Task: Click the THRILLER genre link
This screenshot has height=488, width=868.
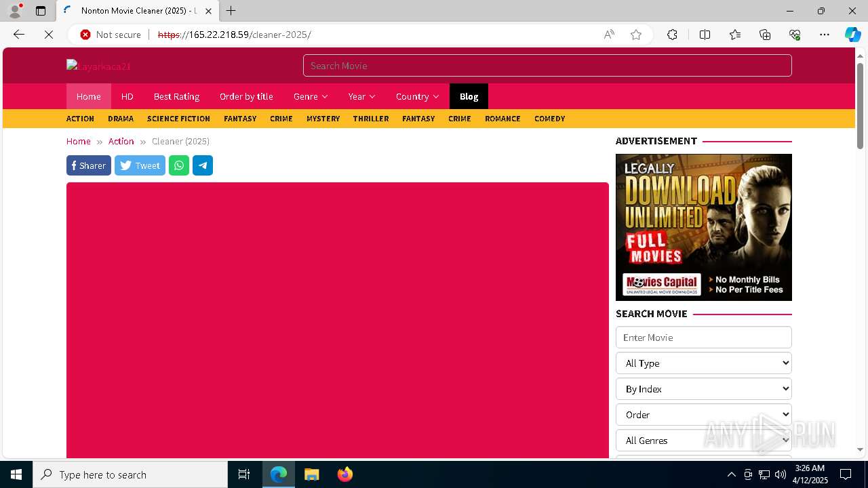Action: coord(371,119)
